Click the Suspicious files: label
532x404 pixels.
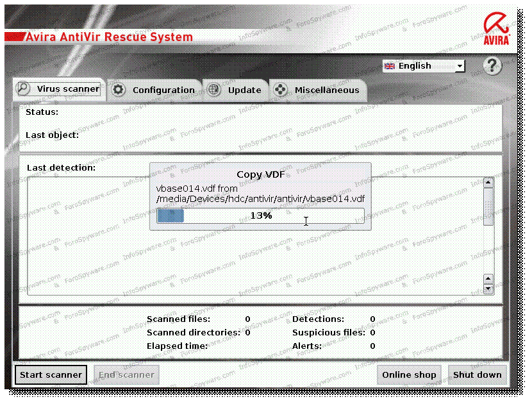pyautogui.click(x=329, y=332)
